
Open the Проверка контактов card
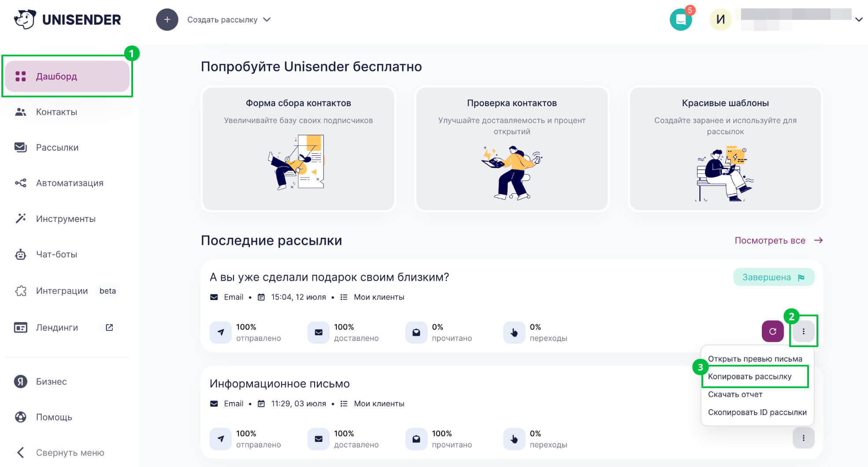pos(512,149)
